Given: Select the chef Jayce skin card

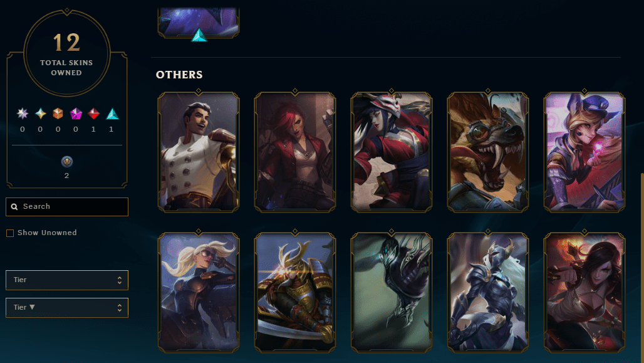Looking at the screenshot, I should coord(199,152).
